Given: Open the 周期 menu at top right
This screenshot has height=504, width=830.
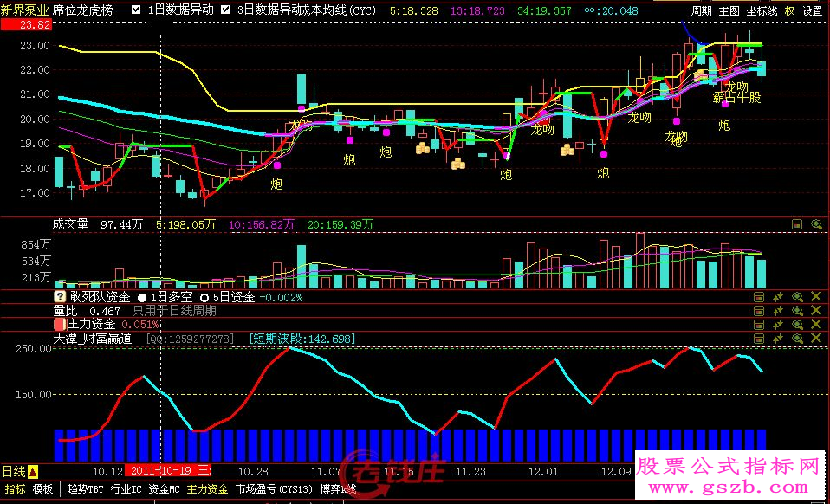Looking at the screenshot, I should tap(702, 10).
